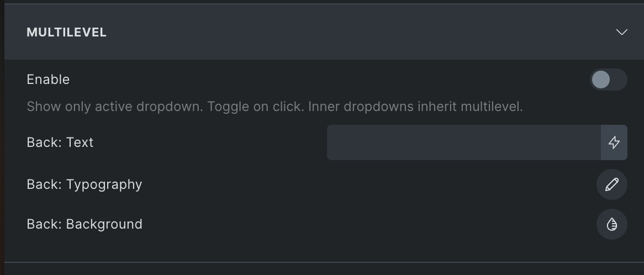Click the word "Typography" in the controls list
Viewport: 644px width, 275px height.
[104, 184]
